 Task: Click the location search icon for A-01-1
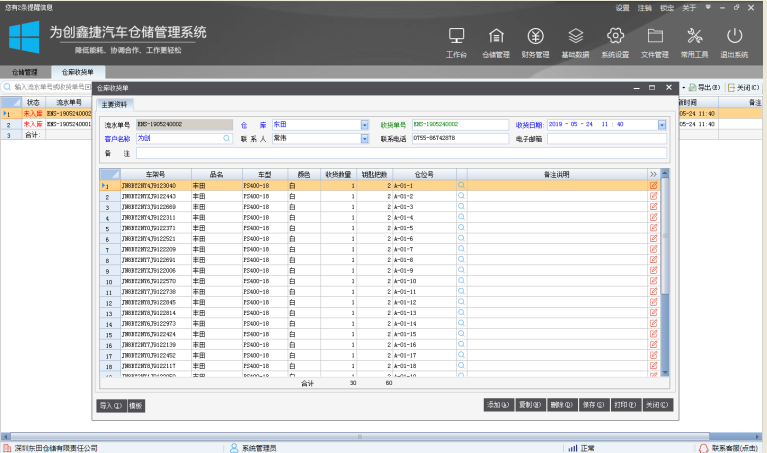tap(461, 185)
